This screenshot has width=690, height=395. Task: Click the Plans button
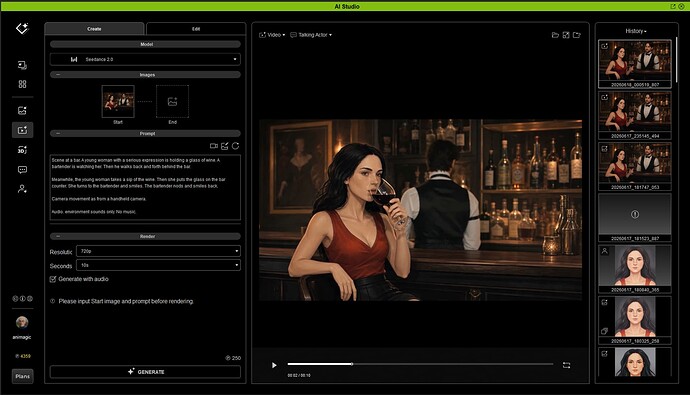click(x=22, y=376)
